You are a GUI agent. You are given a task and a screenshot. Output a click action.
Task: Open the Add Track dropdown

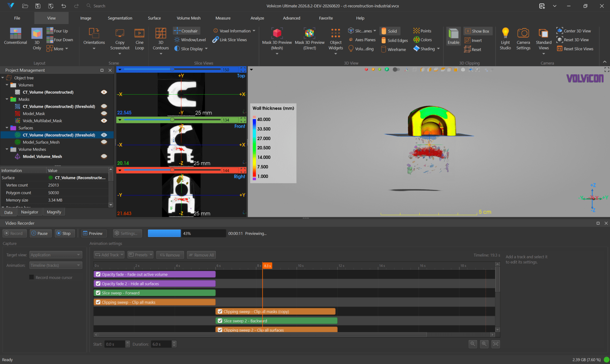click(109, 255)
